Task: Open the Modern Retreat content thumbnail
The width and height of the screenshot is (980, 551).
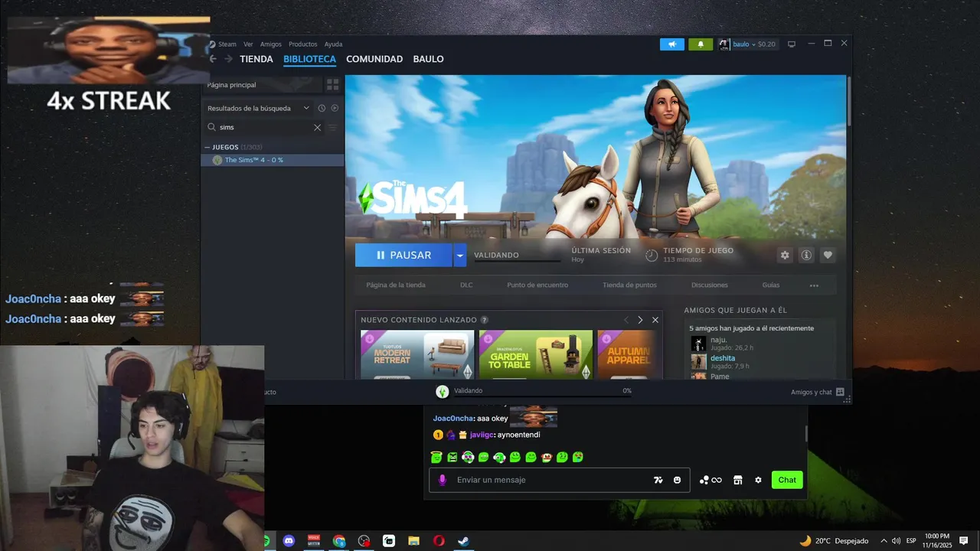Action: point(417,354)
